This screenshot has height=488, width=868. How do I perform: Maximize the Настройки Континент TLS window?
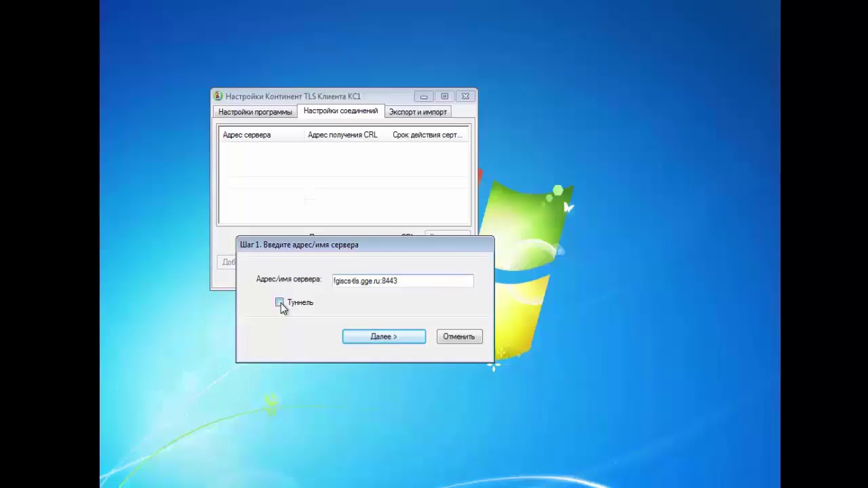(444, 96)
